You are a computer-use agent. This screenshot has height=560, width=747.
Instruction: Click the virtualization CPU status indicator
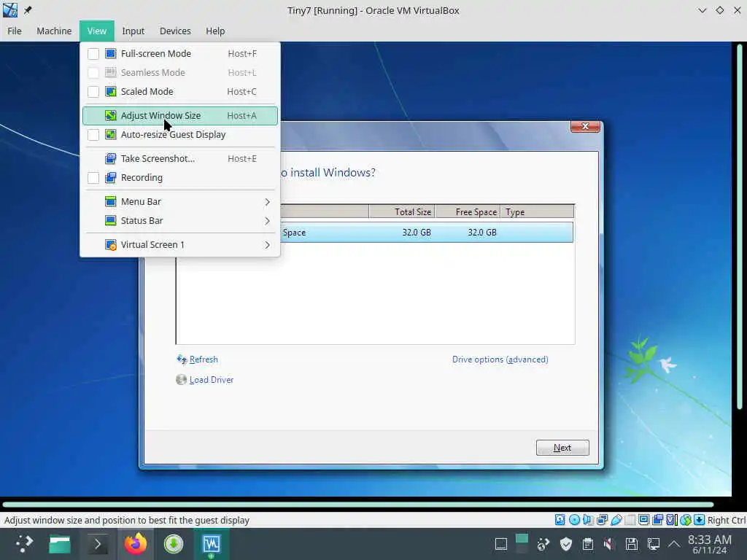coord(672,519)
